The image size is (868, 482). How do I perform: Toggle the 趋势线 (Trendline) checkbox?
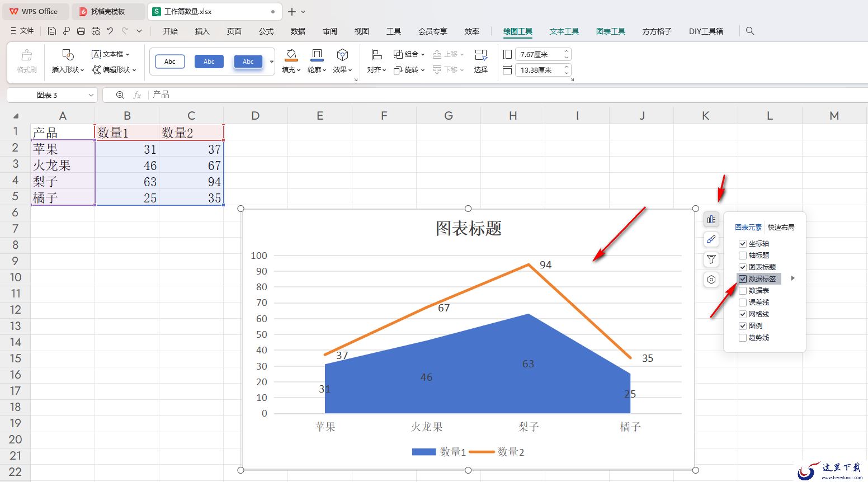point(743,338)
